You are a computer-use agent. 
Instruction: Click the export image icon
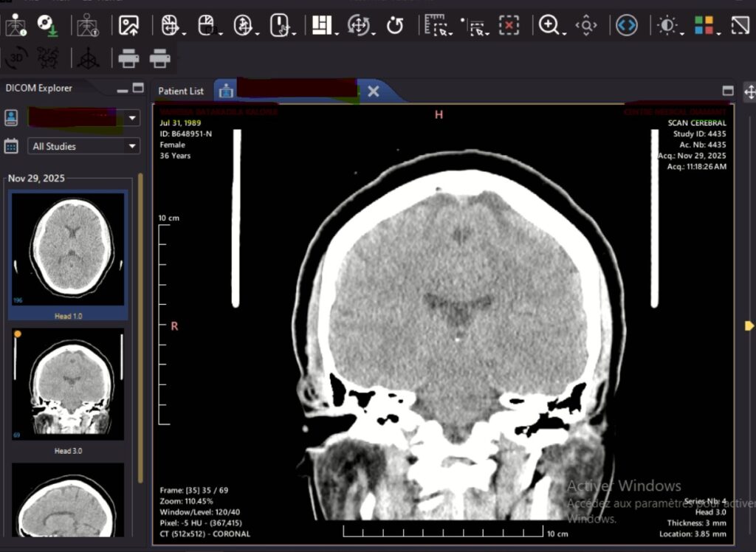pyautogui.click(x=129, y=26)
